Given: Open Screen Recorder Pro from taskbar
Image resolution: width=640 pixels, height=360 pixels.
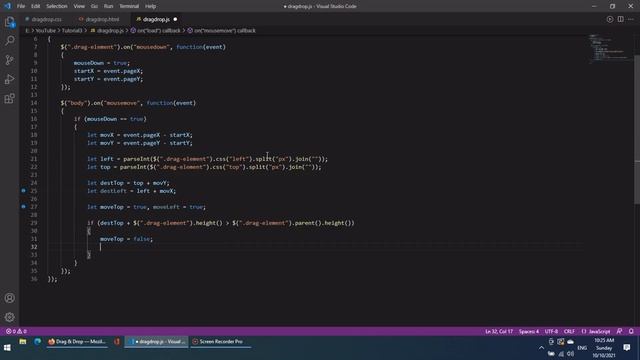Looking at the screenshot, I should (x=220, y=342).
